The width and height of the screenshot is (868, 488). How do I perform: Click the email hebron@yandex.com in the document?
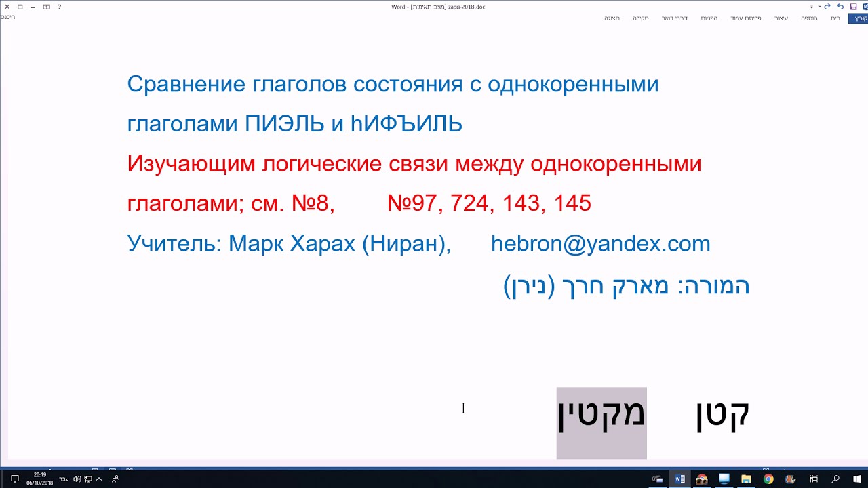tap(601, 244)
